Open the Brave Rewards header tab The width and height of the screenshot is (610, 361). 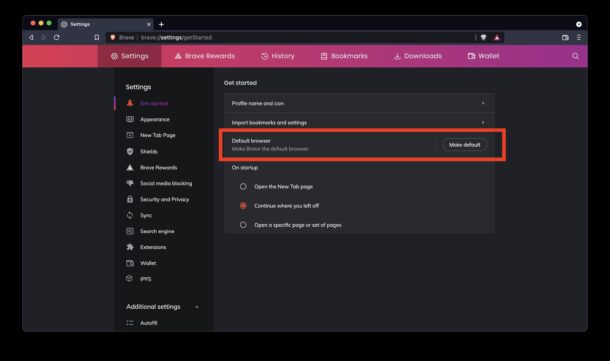click(205, 56)
